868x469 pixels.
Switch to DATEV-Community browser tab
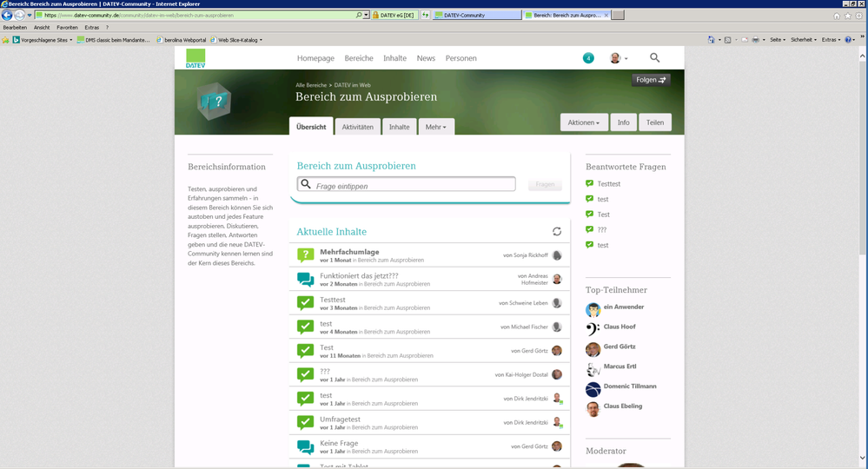[476, 16]
